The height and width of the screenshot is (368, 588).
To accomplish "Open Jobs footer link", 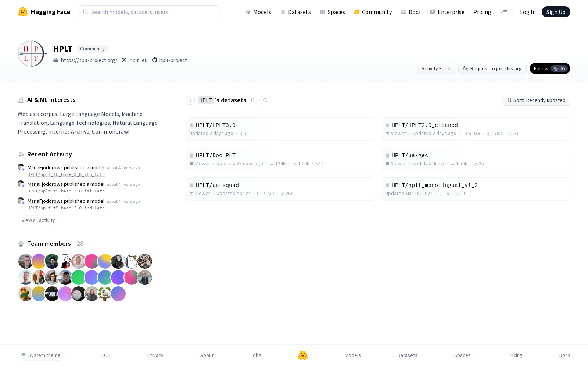I will [x=256, y=355].
